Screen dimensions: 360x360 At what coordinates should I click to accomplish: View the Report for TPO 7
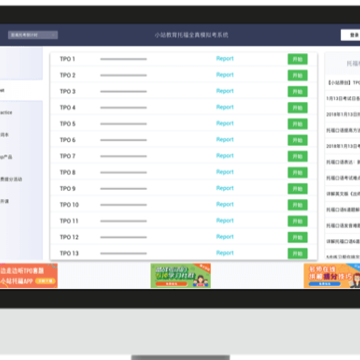tap(225, 156)
